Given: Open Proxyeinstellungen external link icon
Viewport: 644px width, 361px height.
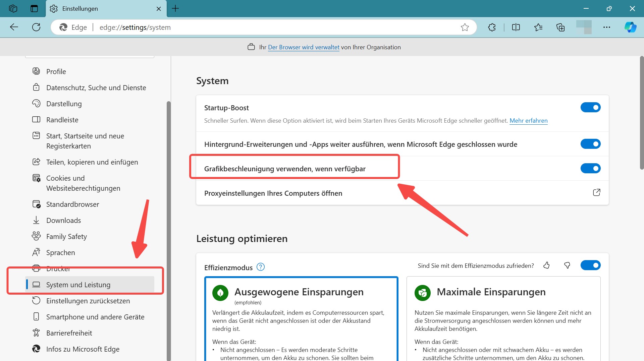Looking at the screenshot, I should [x=596, y=192].
